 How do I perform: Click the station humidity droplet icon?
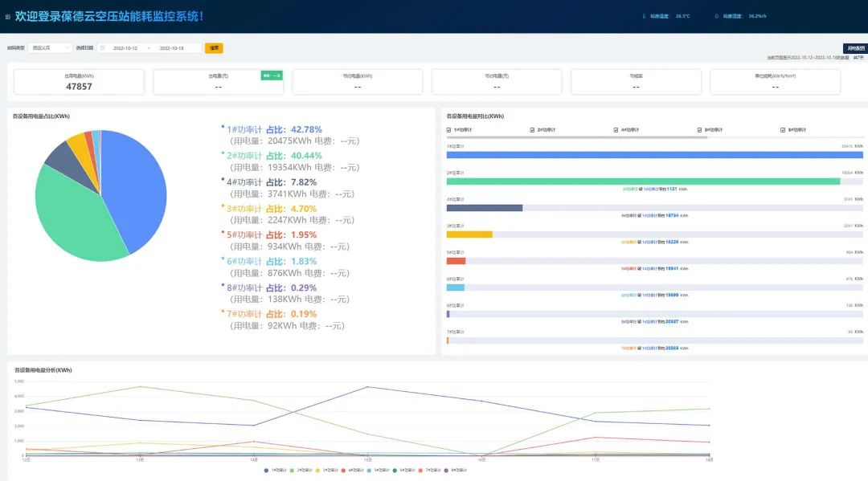coord(716,16)
